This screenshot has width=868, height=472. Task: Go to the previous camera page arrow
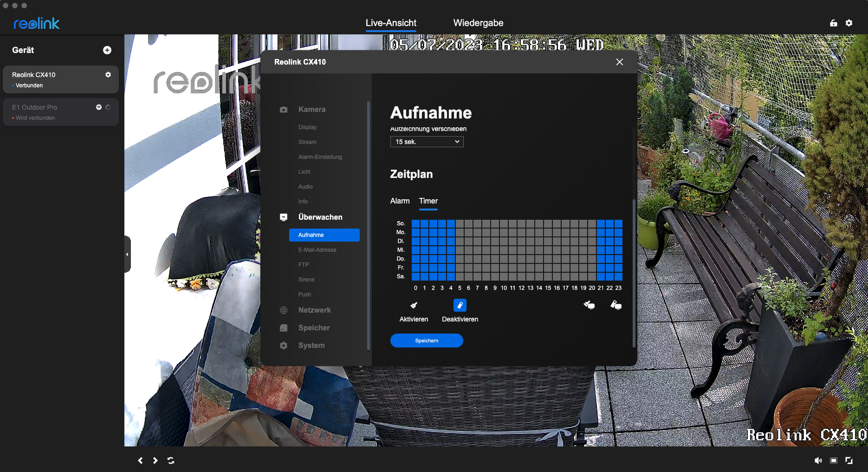140,460
